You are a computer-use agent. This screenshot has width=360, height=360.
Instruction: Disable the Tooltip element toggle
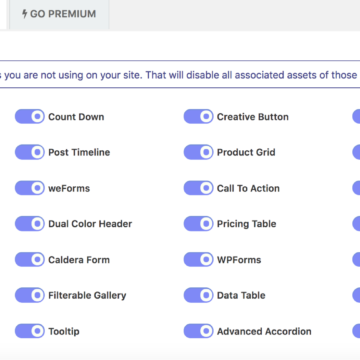(30, 331)
